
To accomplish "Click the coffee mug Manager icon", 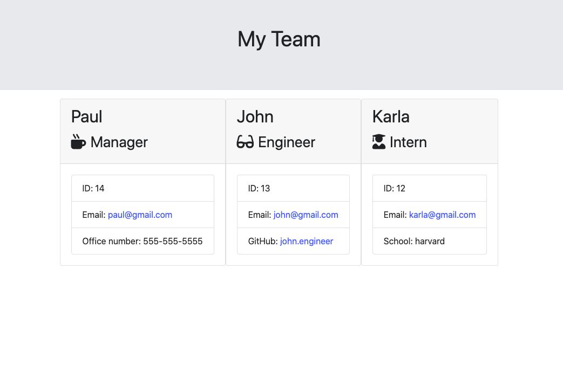I will point(78,142).
